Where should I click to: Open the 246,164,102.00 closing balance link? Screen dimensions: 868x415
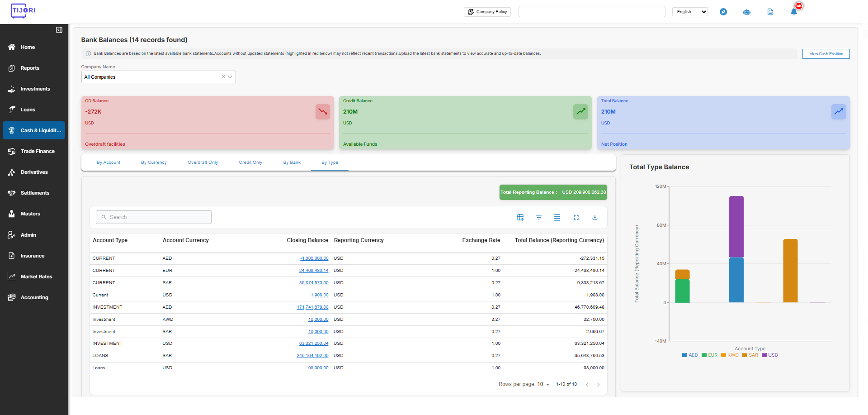pos(312,356)
